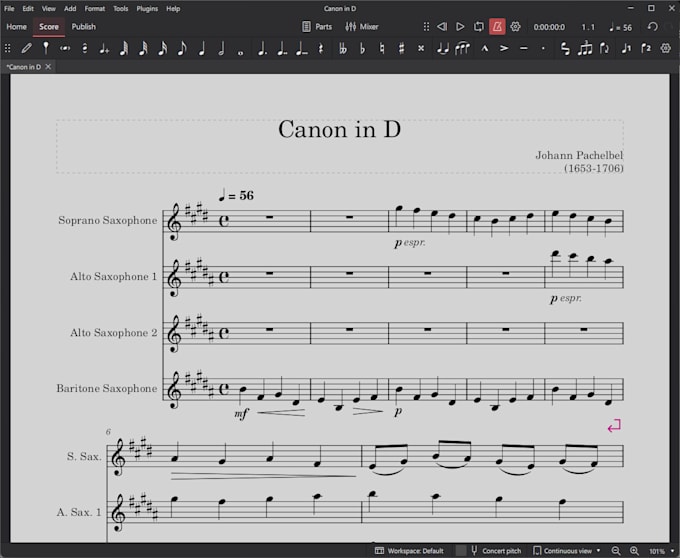Select the half note duration
This screenshot has height=558, width=680.
pyautogui.click(x=221, y=49)
